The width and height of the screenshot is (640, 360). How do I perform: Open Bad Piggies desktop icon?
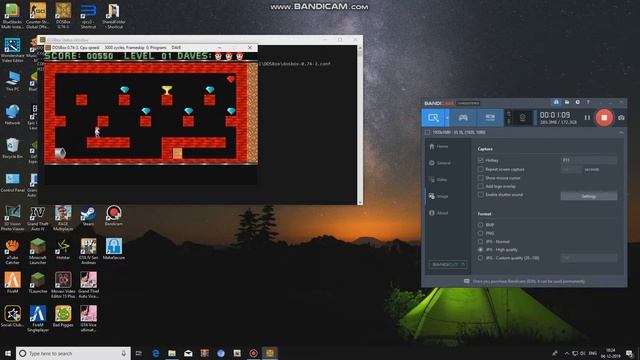pos(63,317)
